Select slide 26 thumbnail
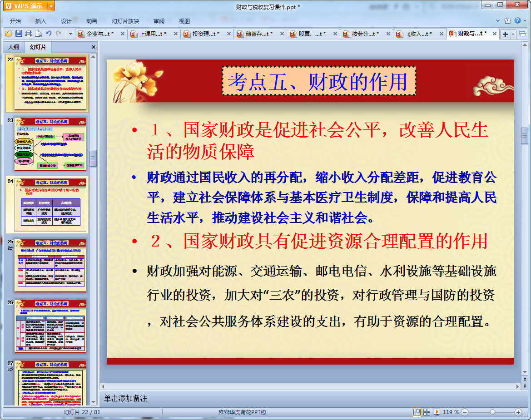The height and width of the screenshot is (420, 531). click(x=50, y=326)
